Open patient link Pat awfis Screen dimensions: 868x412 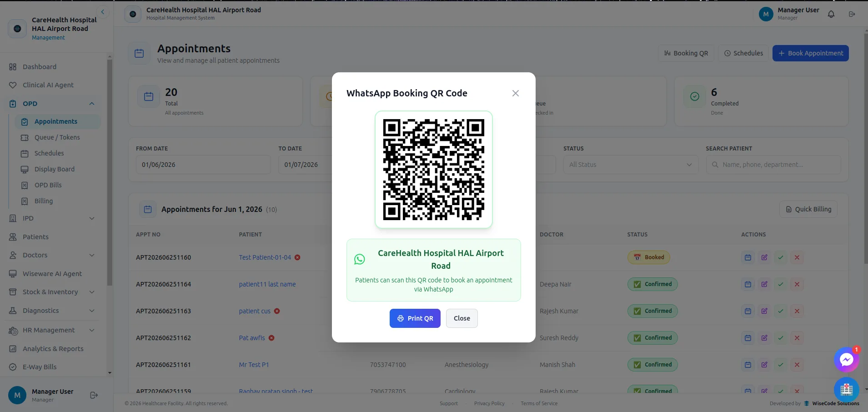pos(252,338)
